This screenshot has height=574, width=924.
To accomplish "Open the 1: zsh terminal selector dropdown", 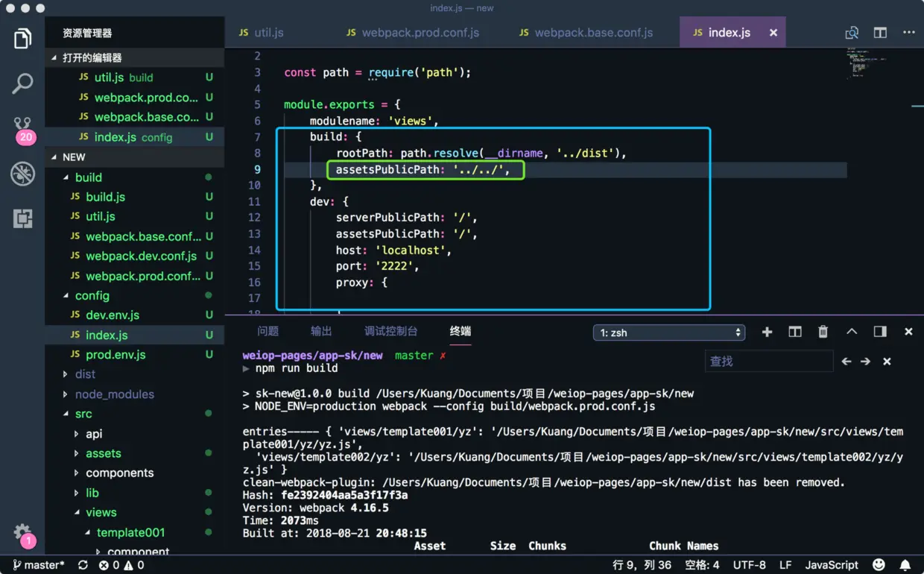I will (x=669, y=332).
